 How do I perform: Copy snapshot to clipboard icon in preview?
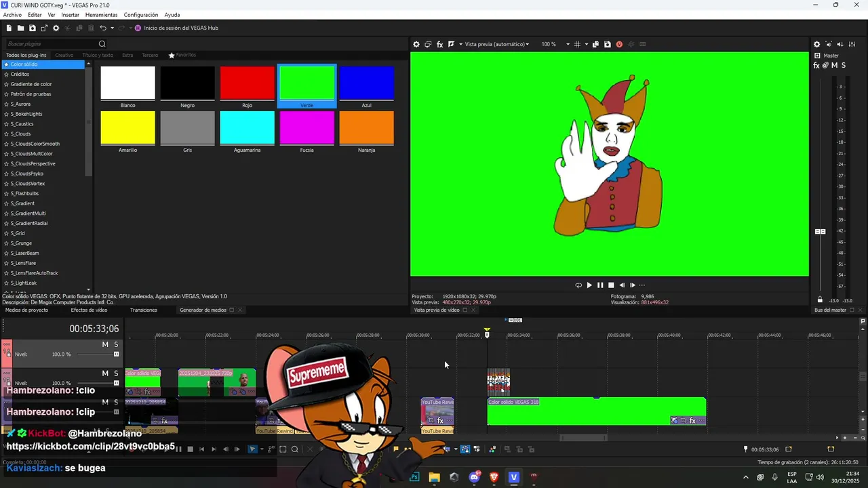tap(595, 44)
